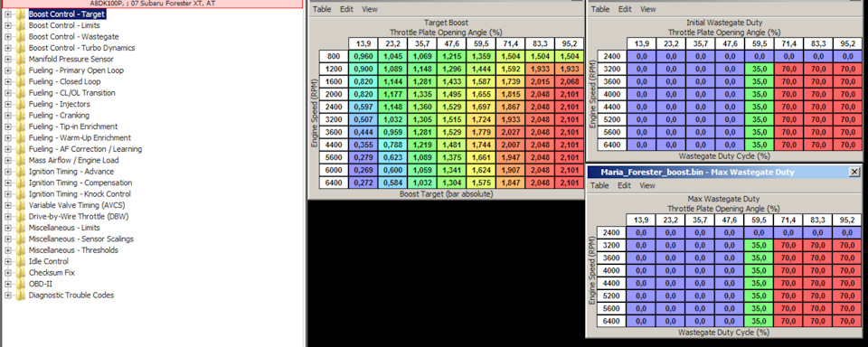The height and width of the screenshot is (347, 868).
Task: Open View menu in Max Wastegate Duty window
Action: pyautogui.click(x=647, y=186)
